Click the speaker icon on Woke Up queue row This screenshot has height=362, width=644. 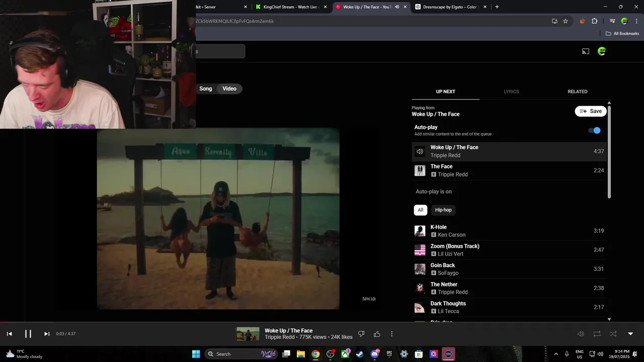click(x=420, y=151)
